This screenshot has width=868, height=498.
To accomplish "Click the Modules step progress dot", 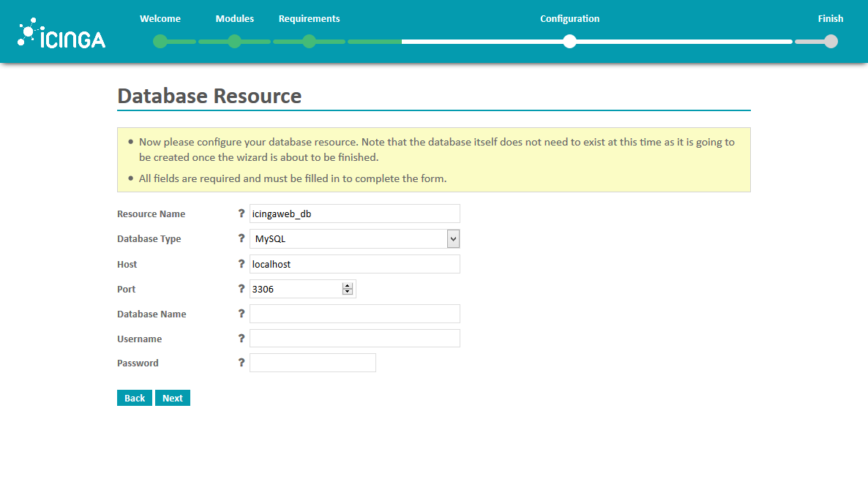I will click(235, 42).
